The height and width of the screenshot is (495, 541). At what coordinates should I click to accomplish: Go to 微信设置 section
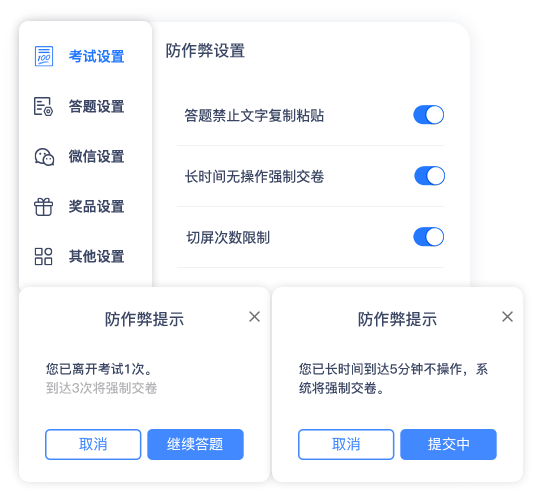tap(96, 156)
